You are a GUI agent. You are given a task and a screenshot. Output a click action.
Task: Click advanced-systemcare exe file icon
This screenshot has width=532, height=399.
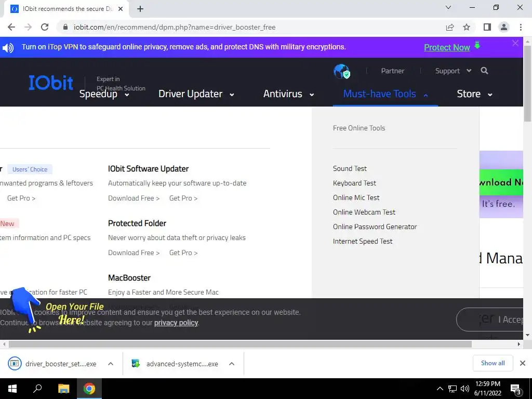pos(136,363)
